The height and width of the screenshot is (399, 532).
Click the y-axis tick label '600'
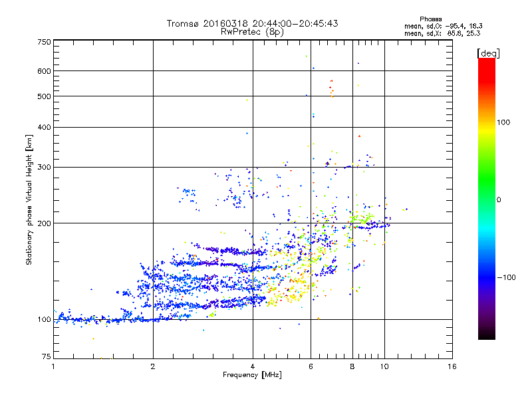[x=44, y=71]
